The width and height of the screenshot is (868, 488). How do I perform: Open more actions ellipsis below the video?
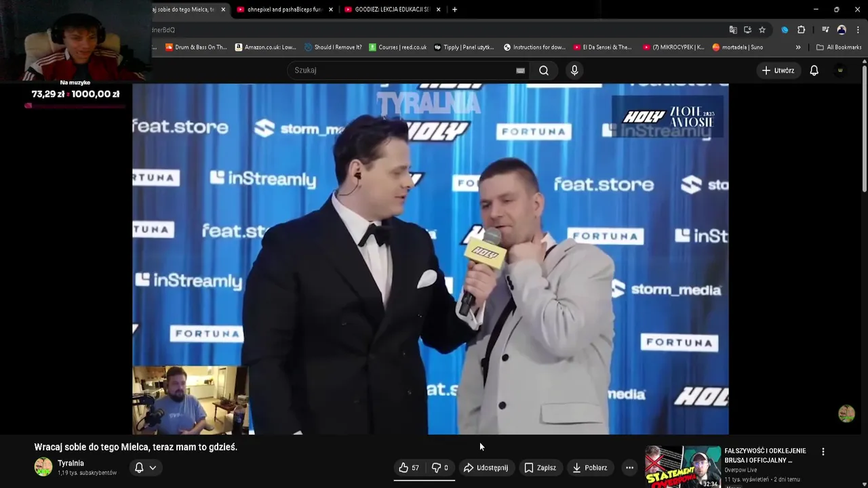[629, 468]
